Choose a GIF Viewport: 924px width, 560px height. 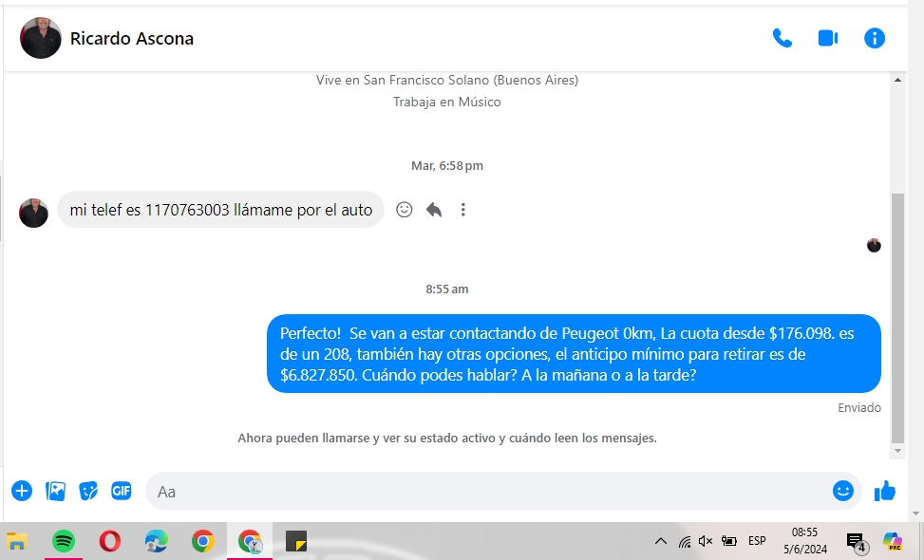pyautogui.click(x=122, y=491)
